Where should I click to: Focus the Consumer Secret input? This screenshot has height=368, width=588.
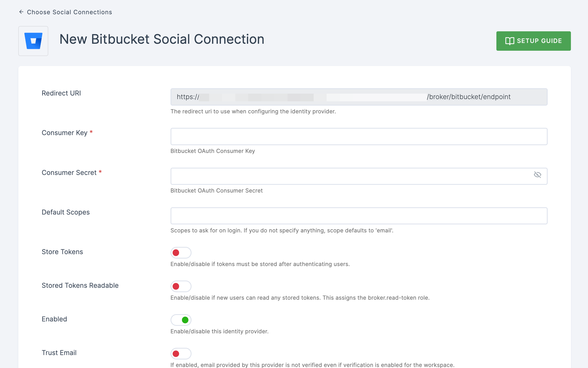359,176
